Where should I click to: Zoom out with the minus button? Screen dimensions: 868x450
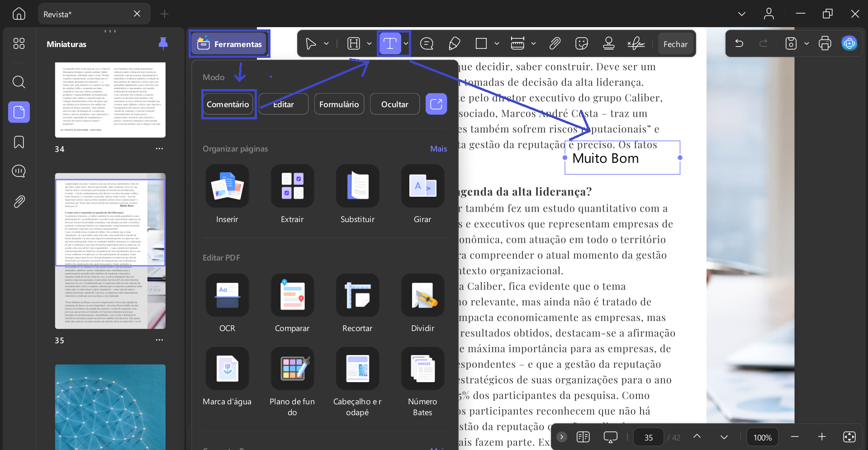coord(795,437)
